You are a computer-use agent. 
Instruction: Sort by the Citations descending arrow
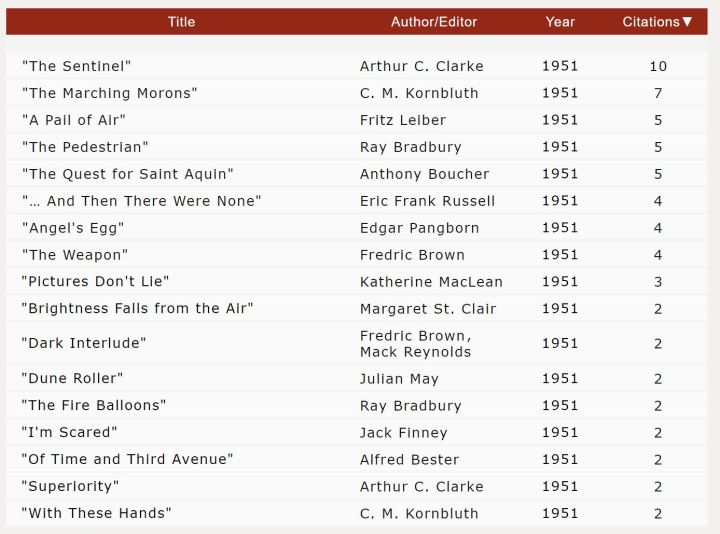pos(687,22)
